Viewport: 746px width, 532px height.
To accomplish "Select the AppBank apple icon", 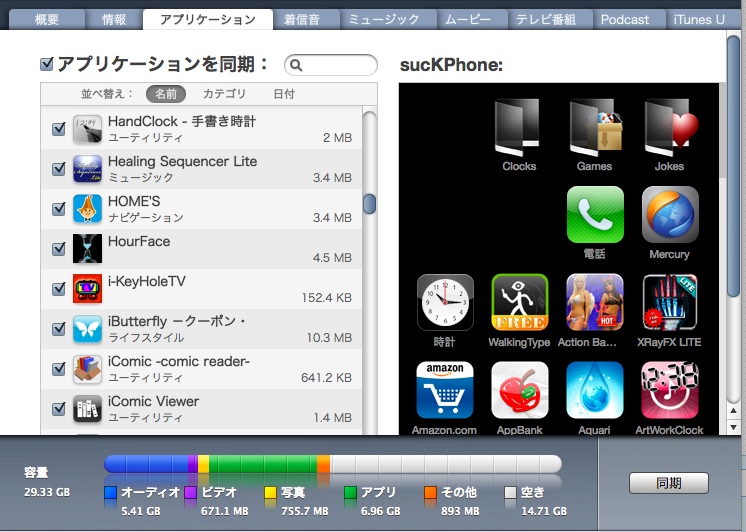I will [520, 390].
